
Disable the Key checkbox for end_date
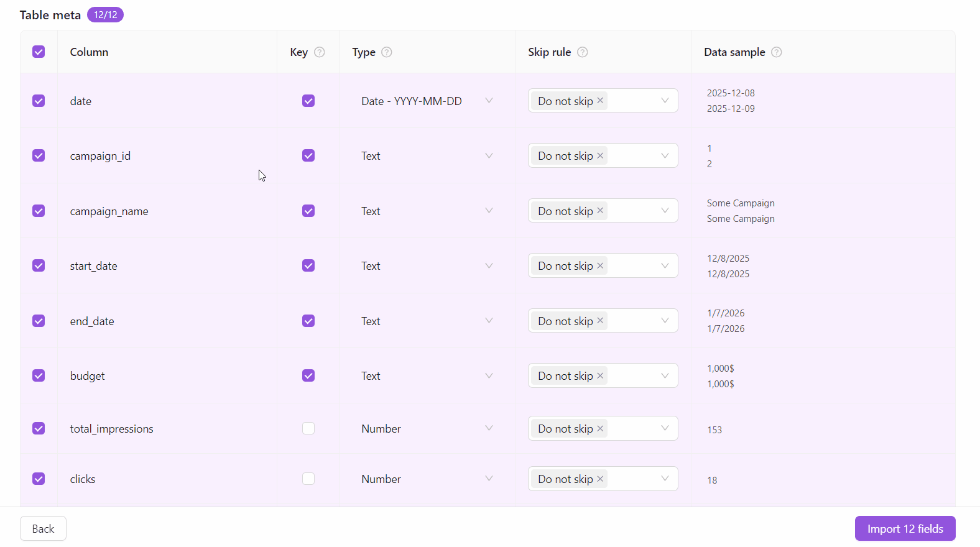308,321
